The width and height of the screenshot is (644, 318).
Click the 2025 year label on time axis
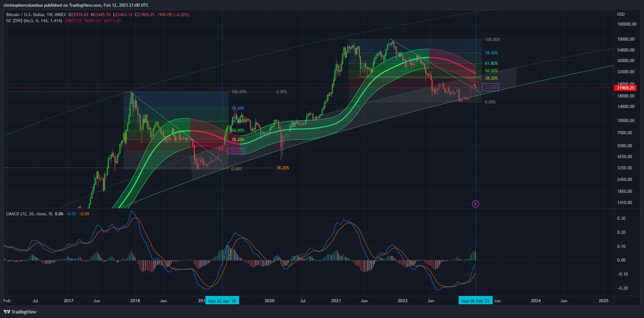(x=603, y=301)
